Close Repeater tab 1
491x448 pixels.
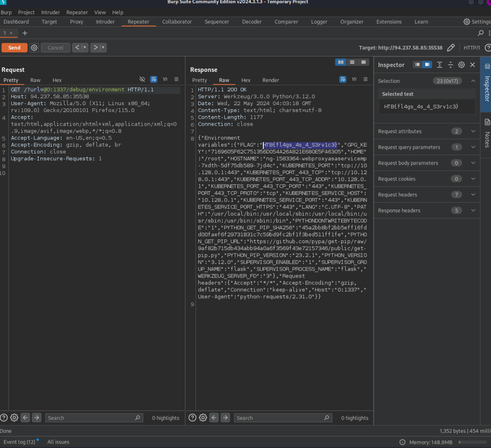11,33
